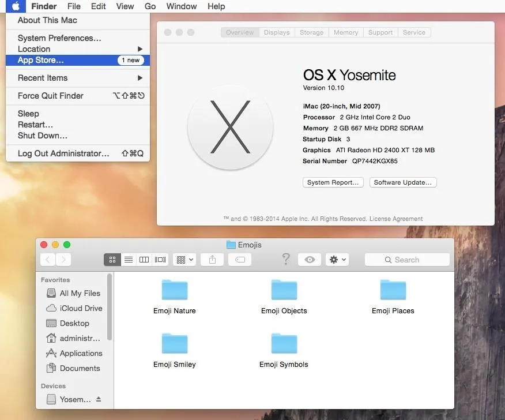
Task: Open System Preferences from Apple menu
Action: click(x=78, y=38)
